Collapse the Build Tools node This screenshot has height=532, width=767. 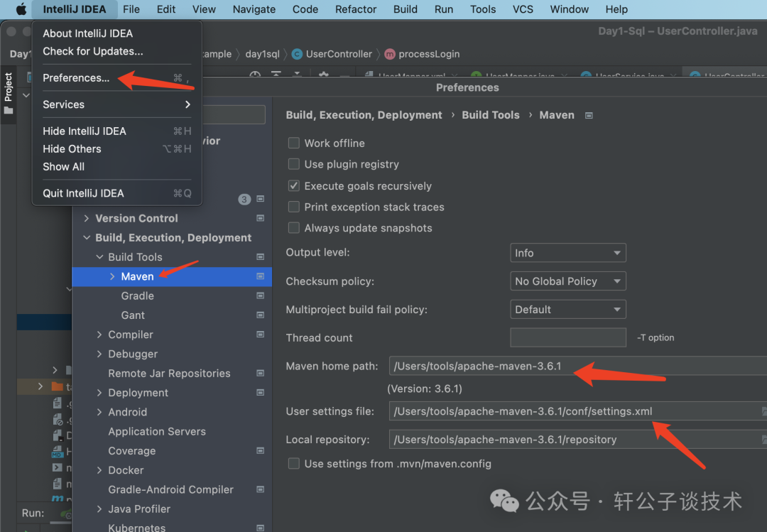(x=100, y=257)
